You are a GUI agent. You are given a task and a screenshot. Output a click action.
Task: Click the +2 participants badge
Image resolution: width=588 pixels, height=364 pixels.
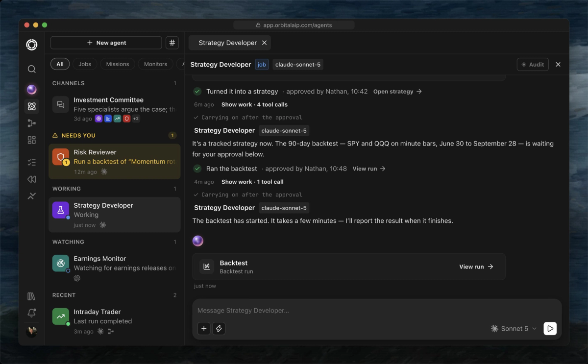[136, 119]
